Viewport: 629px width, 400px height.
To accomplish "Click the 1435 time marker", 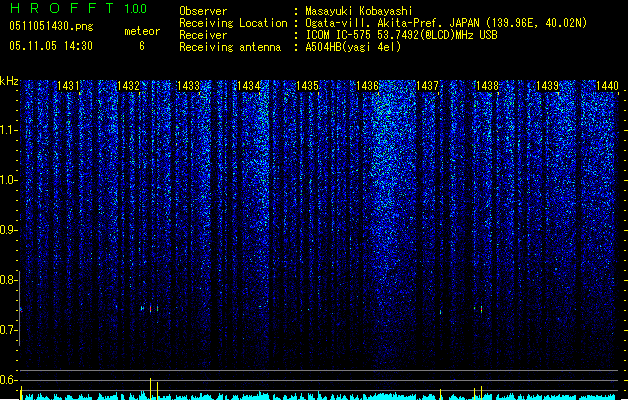I will (307, 86).
